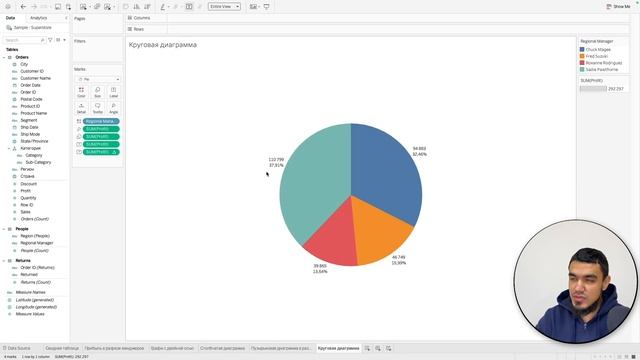640x360 pixels.
Task: Clear the sheet using toolbar icon
Action: click(x=107, y=7)
